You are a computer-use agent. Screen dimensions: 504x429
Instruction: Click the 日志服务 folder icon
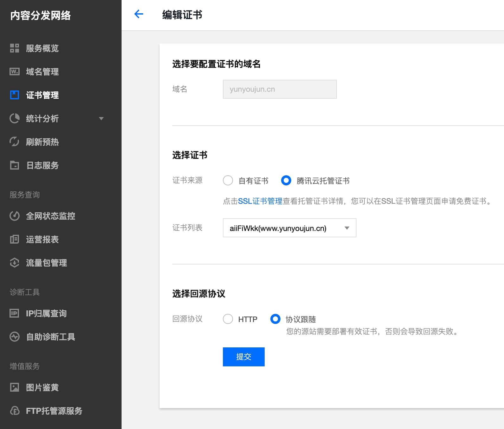point(15,165)
